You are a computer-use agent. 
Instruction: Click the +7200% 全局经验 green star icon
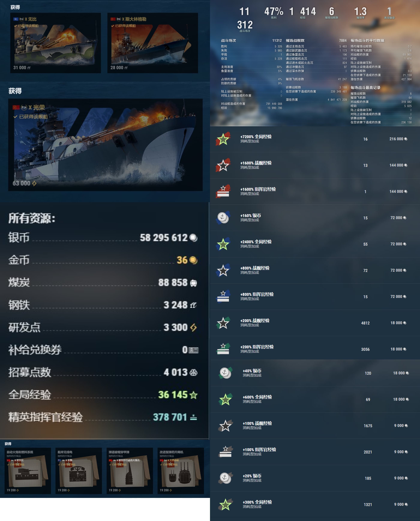pyautogui.click(x=223, y=139)
